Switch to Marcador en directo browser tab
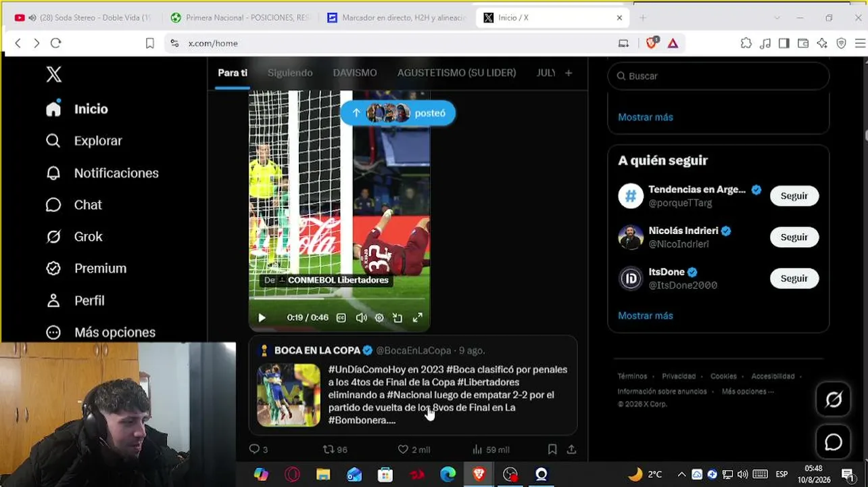 (x=397, y=18)
